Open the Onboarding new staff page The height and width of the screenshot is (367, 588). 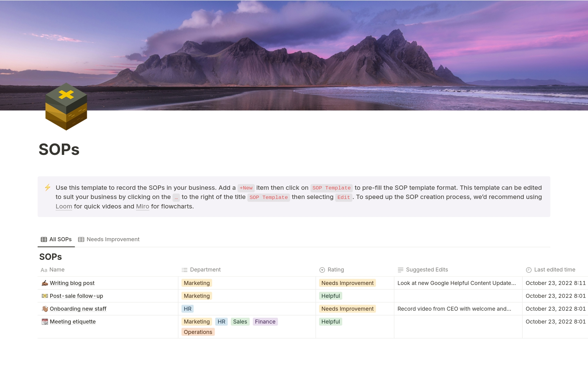[x=78, y=309]
